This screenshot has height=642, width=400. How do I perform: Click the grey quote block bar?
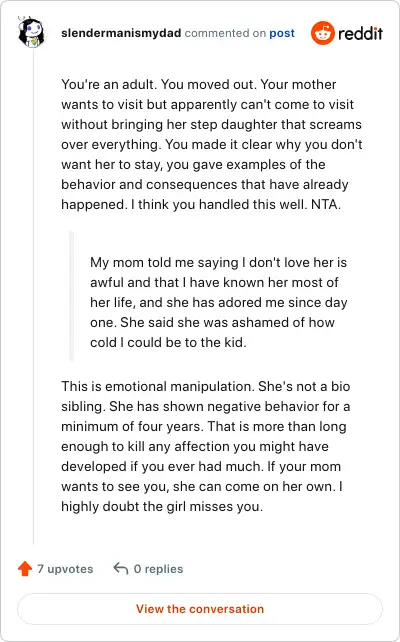click(72, 296)
